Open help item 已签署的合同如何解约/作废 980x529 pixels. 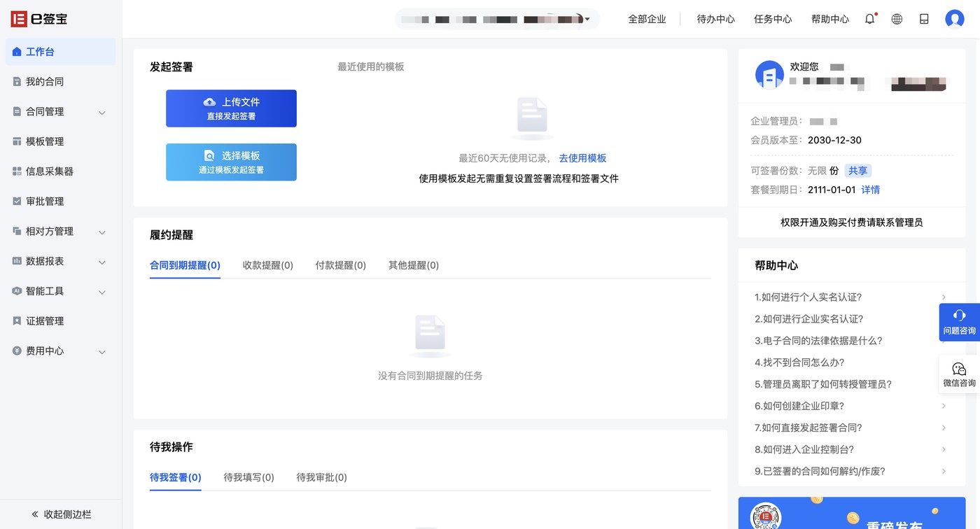point(820,471)
